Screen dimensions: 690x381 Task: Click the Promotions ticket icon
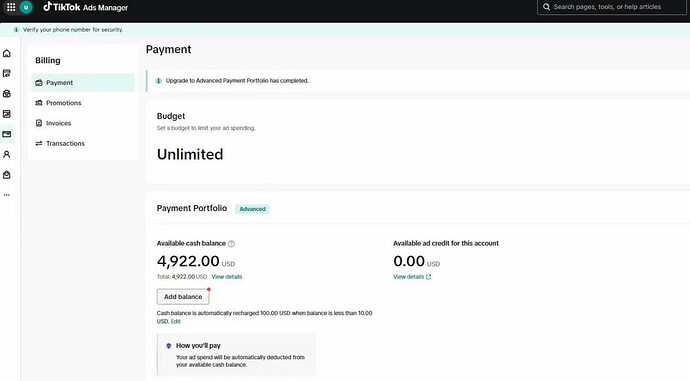point(39,103)
